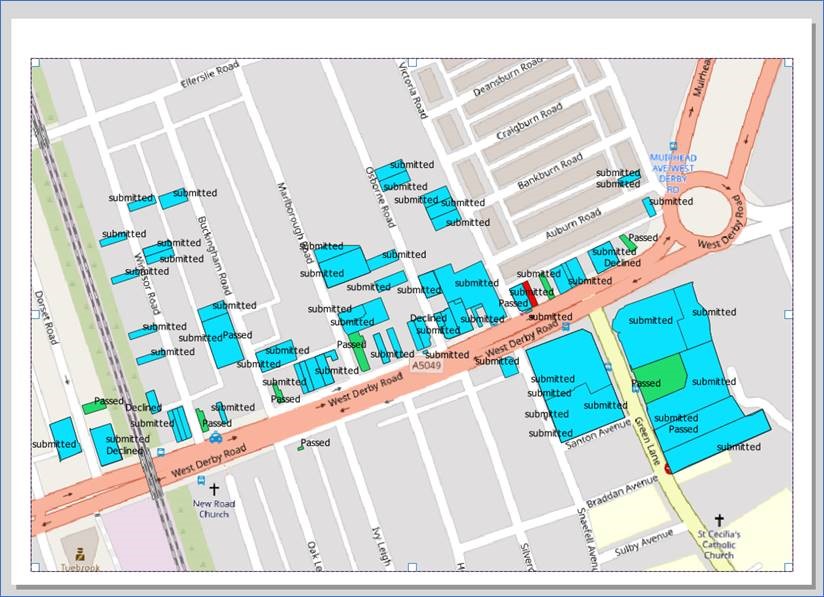Click the bus stop icon above New Road Church
The height and width of the screenshot is (597, 824).
click(201, 480)
